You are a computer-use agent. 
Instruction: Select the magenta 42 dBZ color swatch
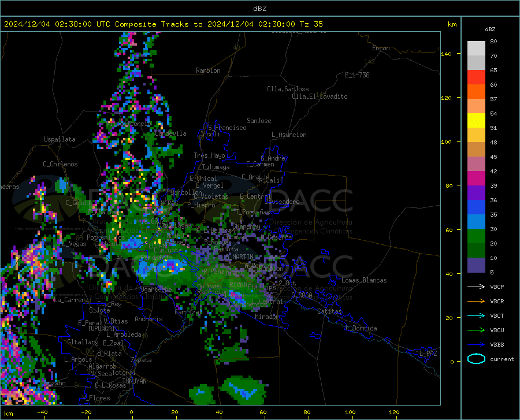point(476,178)
